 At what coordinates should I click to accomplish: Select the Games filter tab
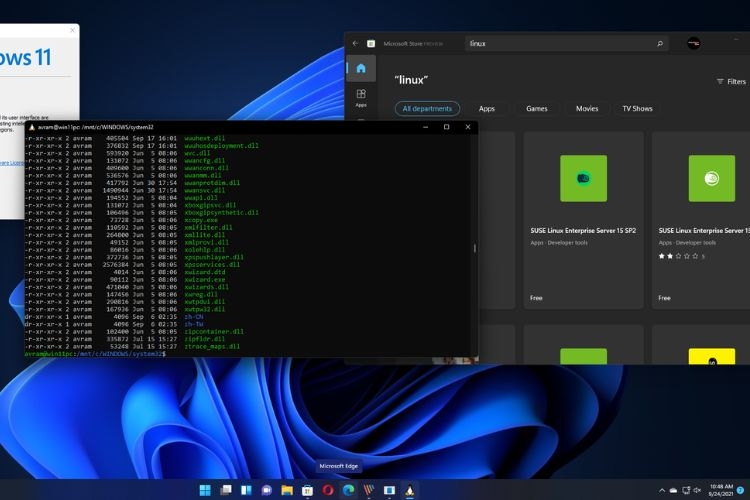coord(537,109)
